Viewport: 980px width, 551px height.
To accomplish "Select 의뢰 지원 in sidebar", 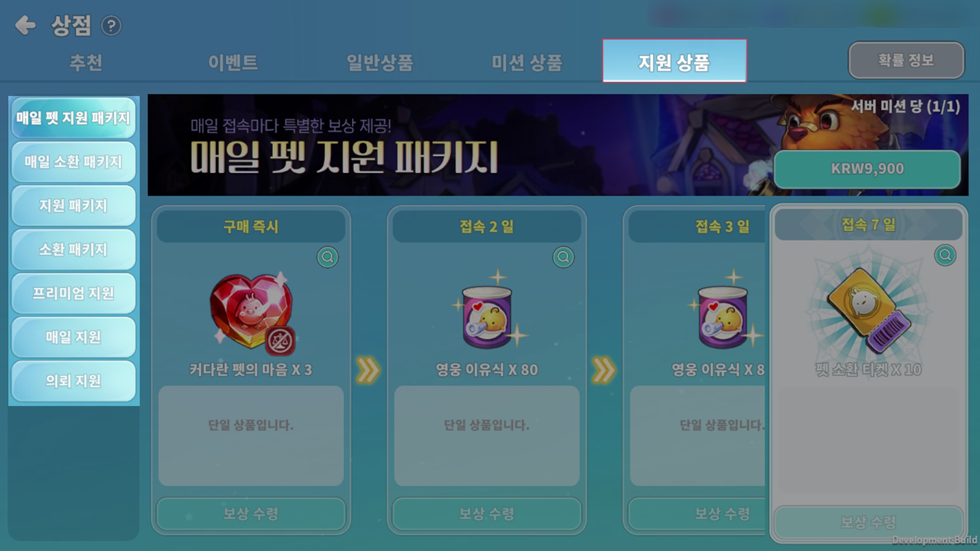I will pos(73,381).
